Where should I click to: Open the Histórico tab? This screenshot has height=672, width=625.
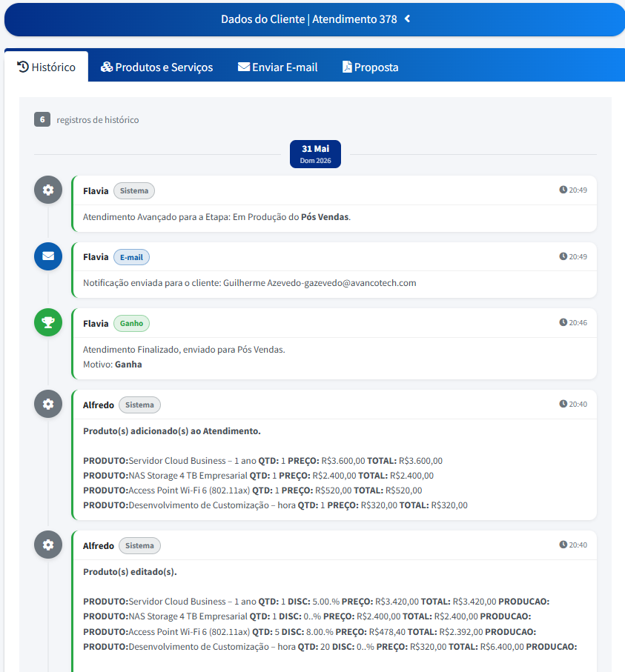[x=46, y=67]
